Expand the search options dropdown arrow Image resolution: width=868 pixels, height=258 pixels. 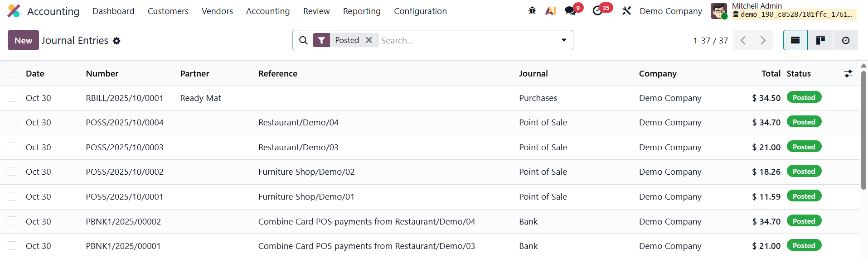pyautogui.click(x=564, y=40)
